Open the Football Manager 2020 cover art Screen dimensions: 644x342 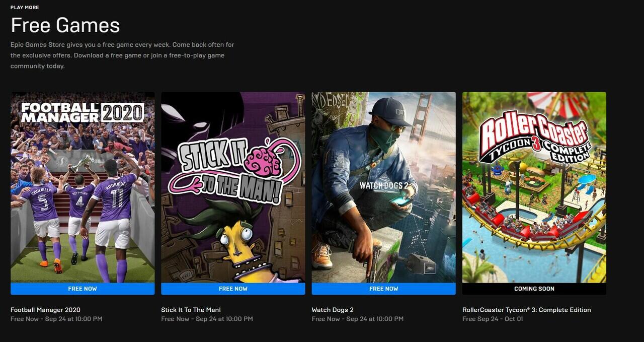coord(83,187)
